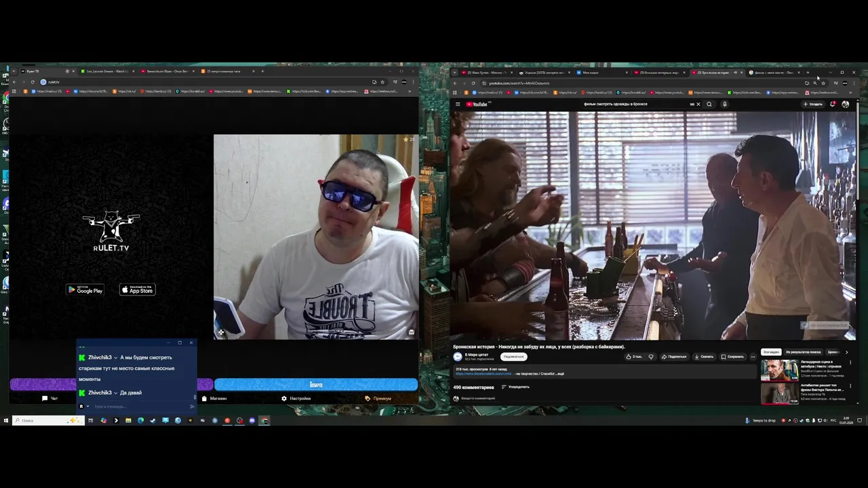Viewport: 868px width, 488px height.
Task: Click the App Store download badge
Action: pyautogui.click(x=138, y=289)
